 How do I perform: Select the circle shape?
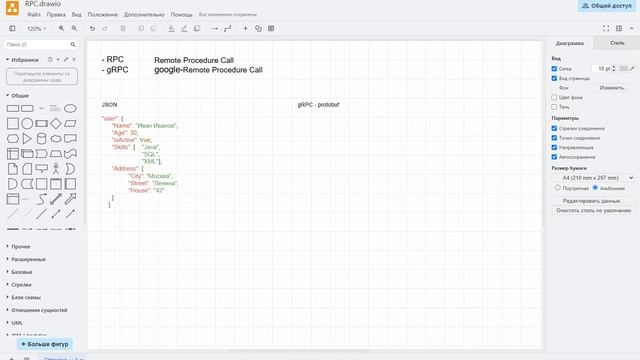pos(27,123)
